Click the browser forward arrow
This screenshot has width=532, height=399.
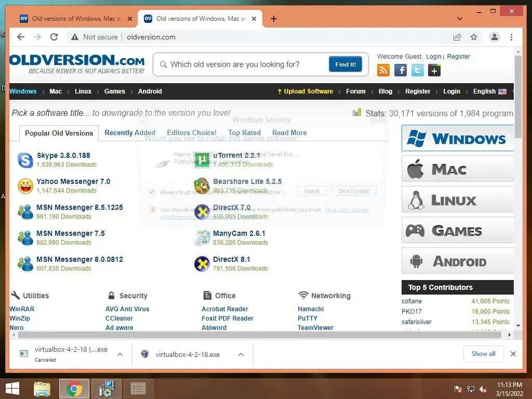pyautogui.click(x=37, y=37)
